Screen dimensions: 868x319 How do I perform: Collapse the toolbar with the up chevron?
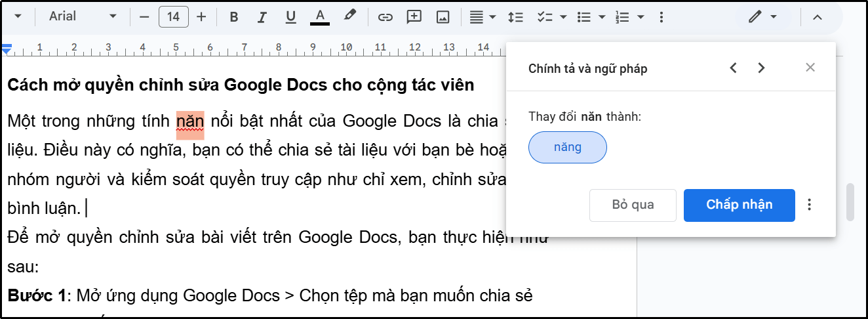(817, 17)
